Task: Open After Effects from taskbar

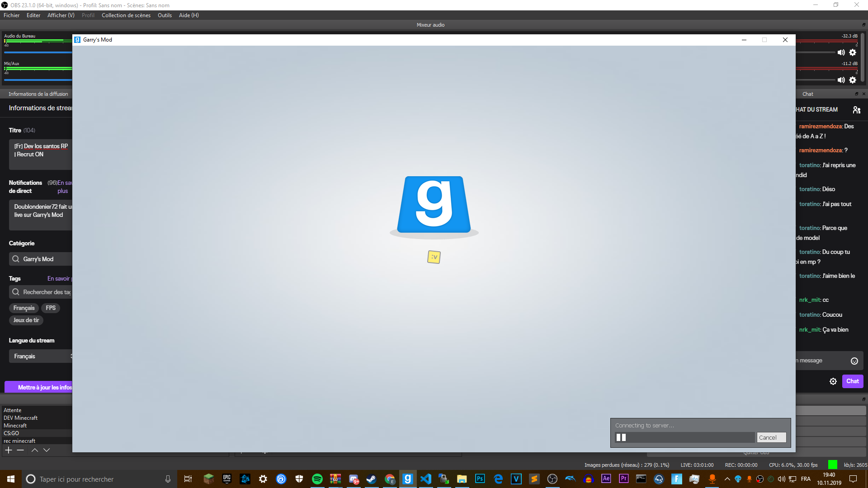Action: [606, 479]
